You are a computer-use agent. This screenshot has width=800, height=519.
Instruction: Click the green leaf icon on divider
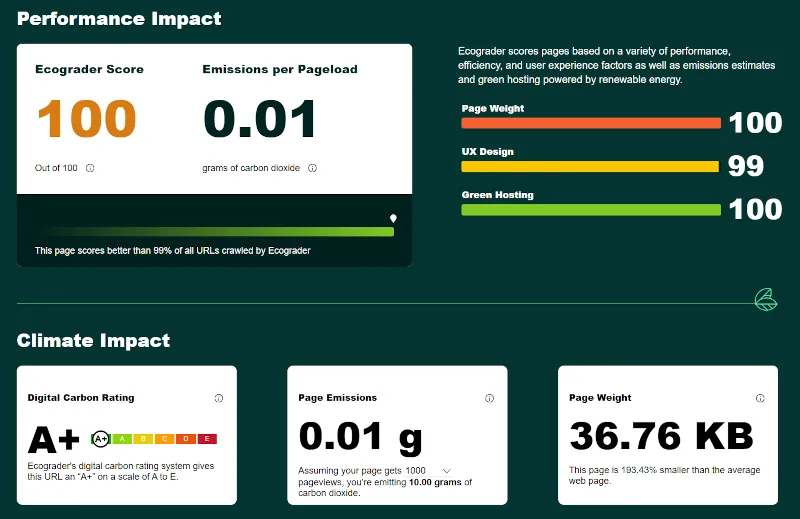click(x=766, y=300)
